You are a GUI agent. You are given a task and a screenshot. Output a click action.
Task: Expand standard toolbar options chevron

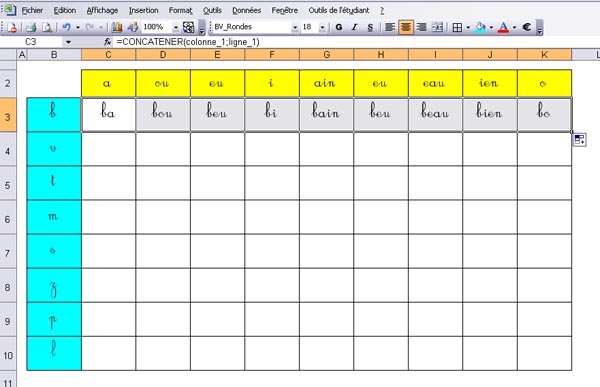coord(202,28)
